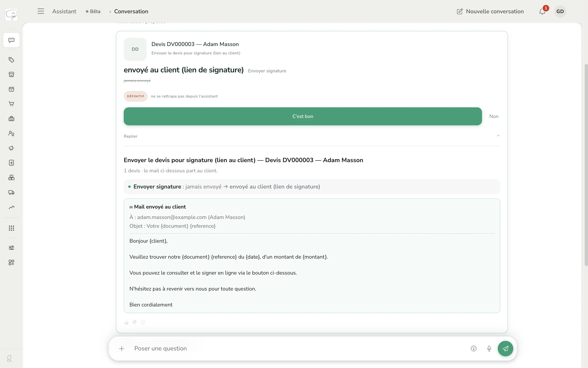Click Replier to fold details
This screenshot has height=368, width=588.
[x=130, y=136]
